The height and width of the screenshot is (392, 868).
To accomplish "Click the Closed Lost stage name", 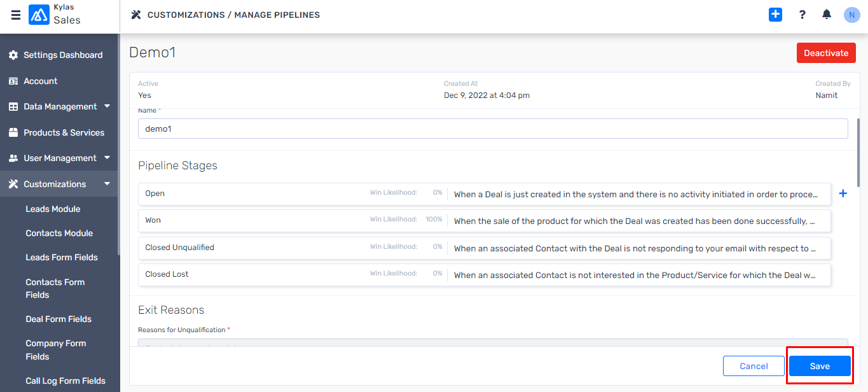I will click(x=167, y=274).
